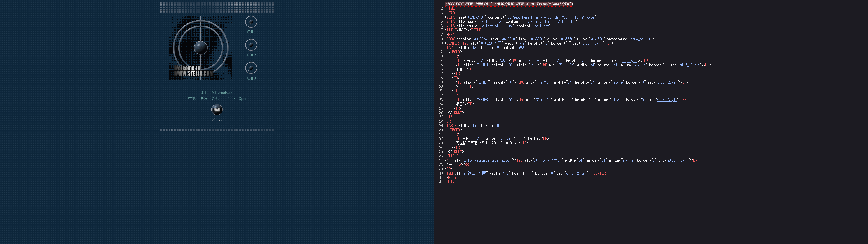The width and height of the screenshot is (868, 244).
Task: Open the st08_i2.gif link in source
Action: pyautogui.click(x=667, y=82)
